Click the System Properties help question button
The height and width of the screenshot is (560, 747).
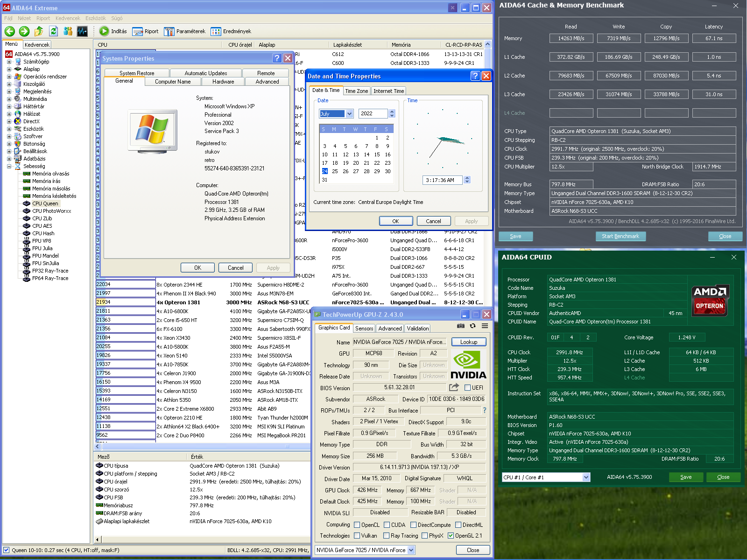277,58
